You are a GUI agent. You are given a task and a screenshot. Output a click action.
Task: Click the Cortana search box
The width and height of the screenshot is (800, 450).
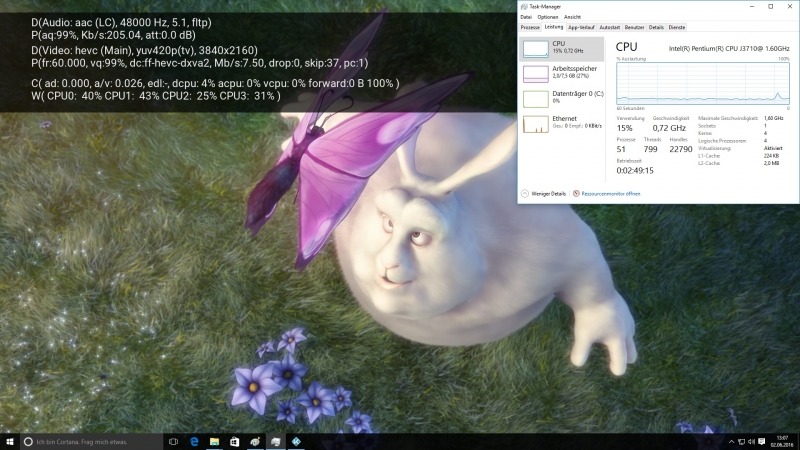point(92,442)
